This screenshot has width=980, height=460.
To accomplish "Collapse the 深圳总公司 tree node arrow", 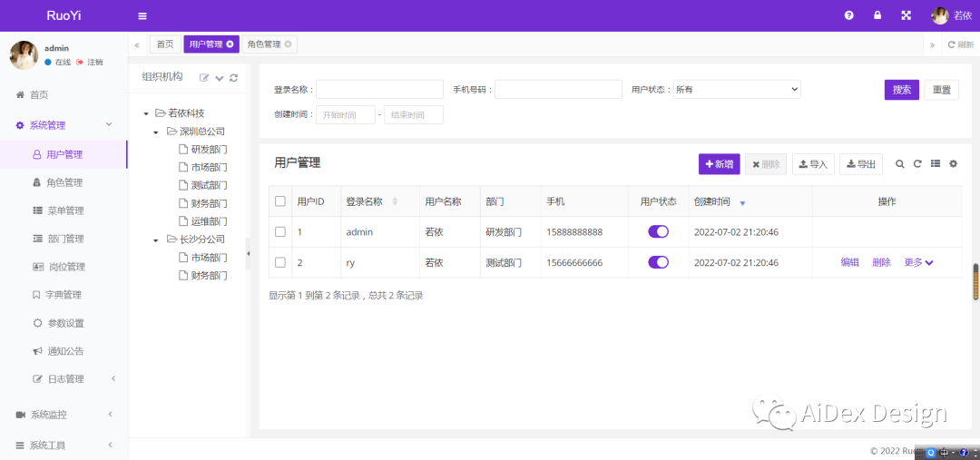I will (x=156, y=132).
